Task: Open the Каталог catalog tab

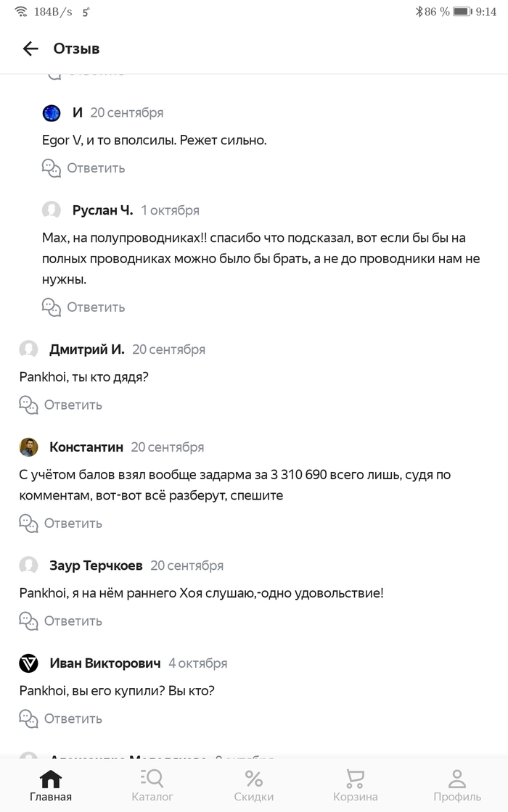Action: tap(152, 785)
